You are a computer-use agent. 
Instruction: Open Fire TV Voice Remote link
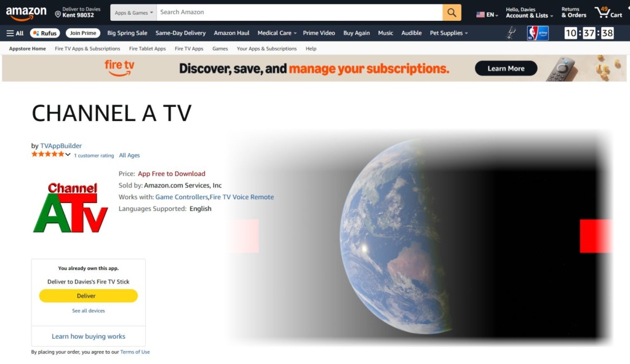click(241, 197)
